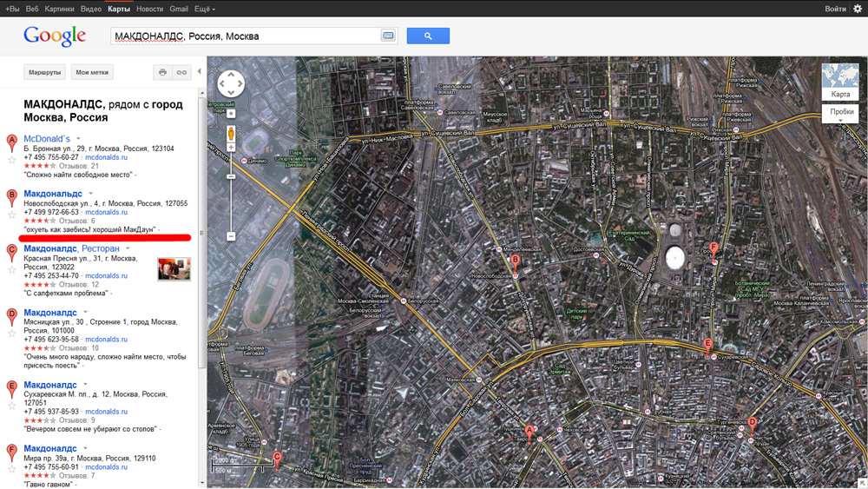The image size is (868, 489).
Task: Star the Мясницкая ул. result D
Action: click(11, 334)
